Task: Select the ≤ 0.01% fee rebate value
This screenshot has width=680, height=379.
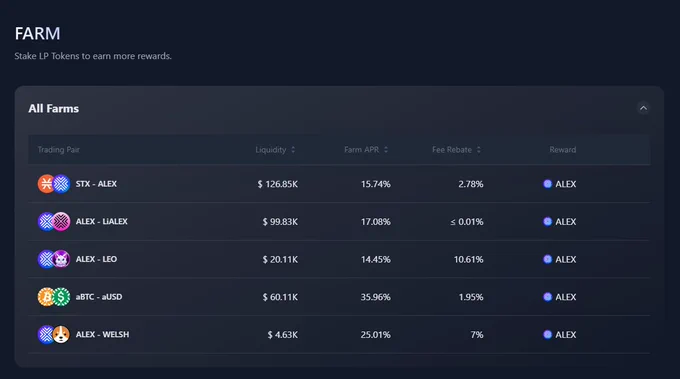Action: [467, 222]
